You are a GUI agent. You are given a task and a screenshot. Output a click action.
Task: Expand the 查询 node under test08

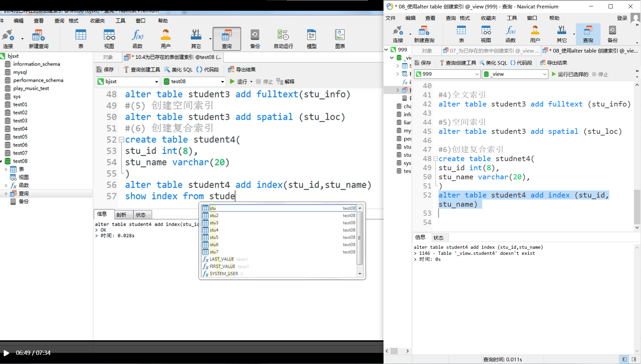[6, 193]
